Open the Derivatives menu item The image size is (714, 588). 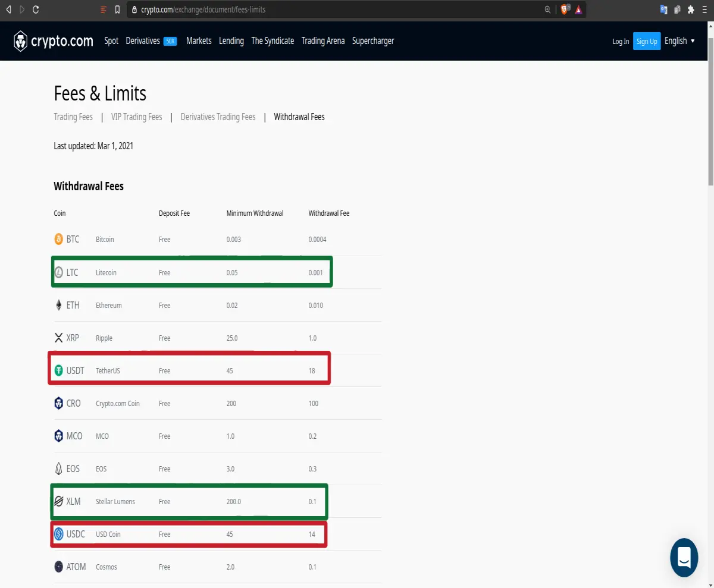(x=143, y=40)
